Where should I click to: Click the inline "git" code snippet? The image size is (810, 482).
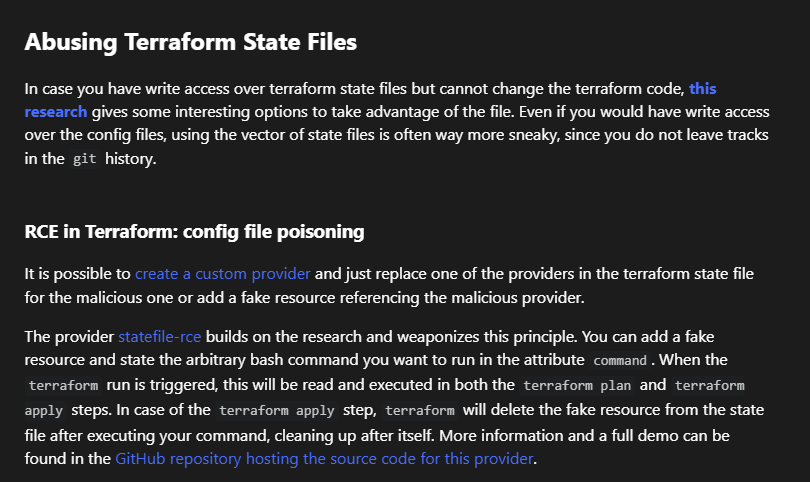(x=85, y=160)
